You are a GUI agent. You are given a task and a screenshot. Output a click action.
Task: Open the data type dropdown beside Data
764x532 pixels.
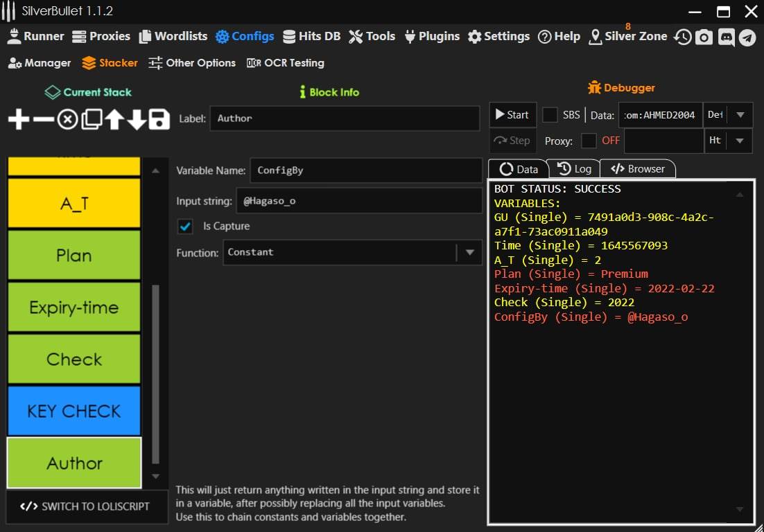740,115
